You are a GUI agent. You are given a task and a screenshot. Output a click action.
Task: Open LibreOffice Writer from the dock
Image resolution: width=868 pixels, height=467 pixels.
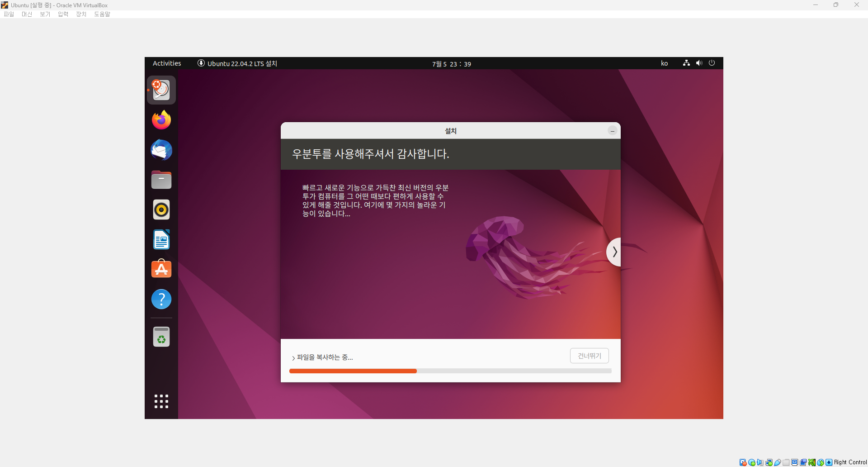coord(161,239)
